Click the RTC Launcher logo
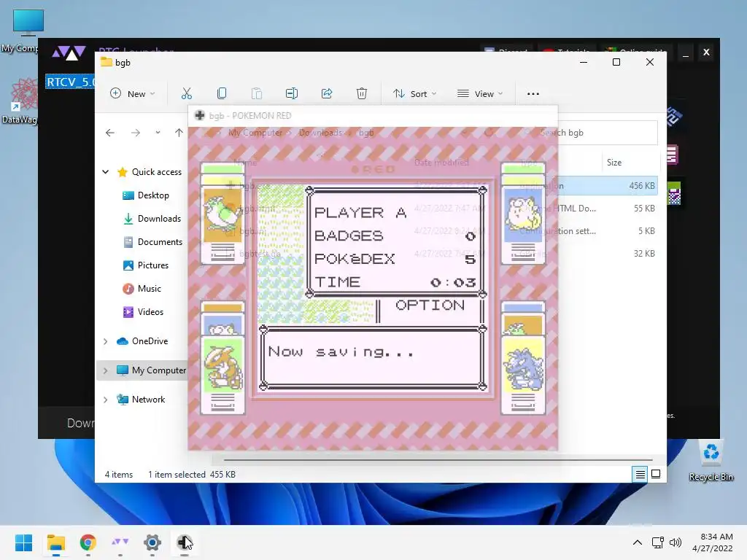747x560 pixels. click(x=69, y=52)
